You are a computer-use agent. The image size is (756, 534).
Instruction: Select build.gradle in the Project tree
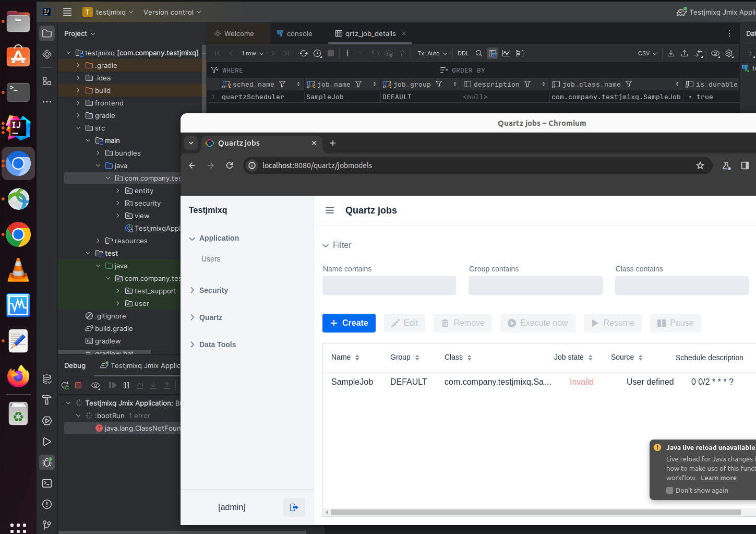pos(114,329)
